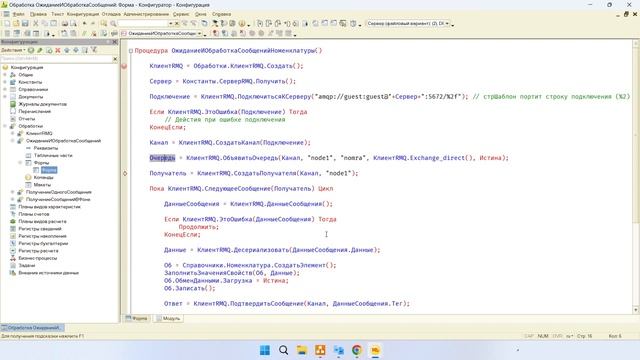Switch to the Форма tab below the editor
This screenshot has height=360, width=640.
point(137,318)
